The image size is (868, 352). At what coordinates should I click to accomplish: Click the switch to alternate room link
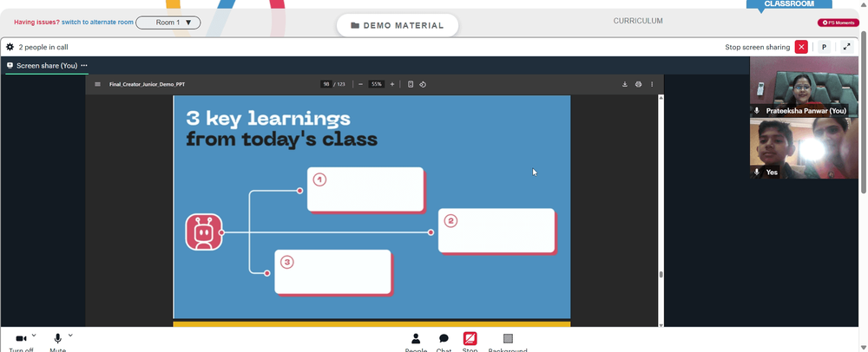[97, 22]
